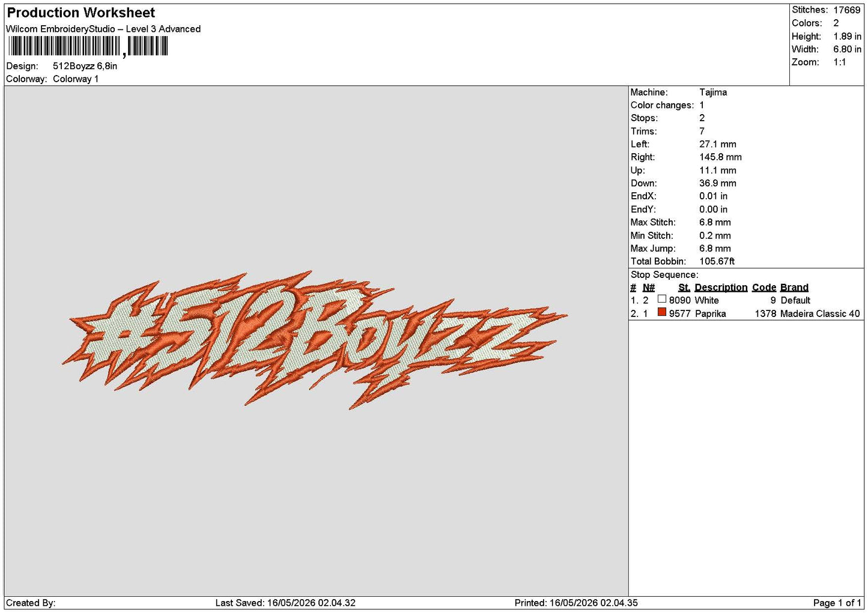Click the Zoom value 1:1
This screenshot has width=868, height=613.
tap(839, 62)
